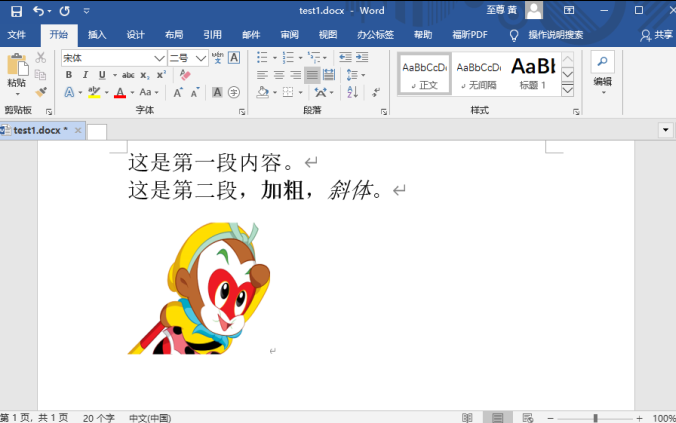Align the paragraph right
The width and height of the screenshot is (676, 423).
(x=295, y=75)
